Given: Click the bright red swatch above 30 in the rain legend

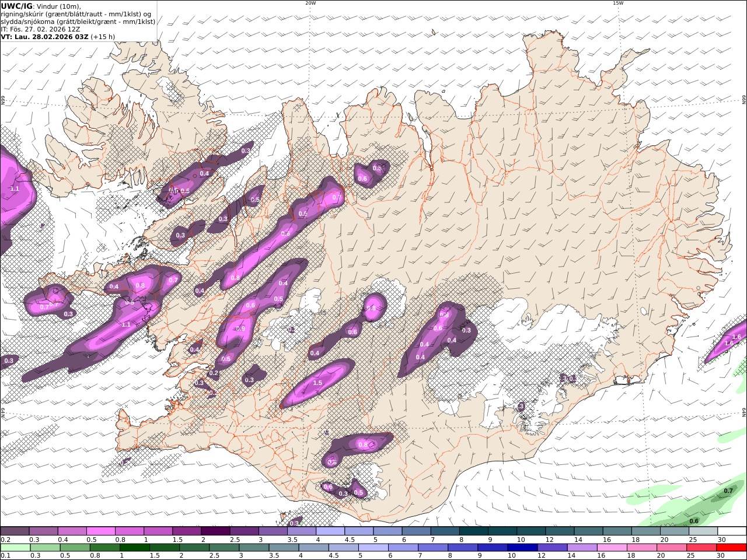Looking at the screenshot, I should [731, 548].
